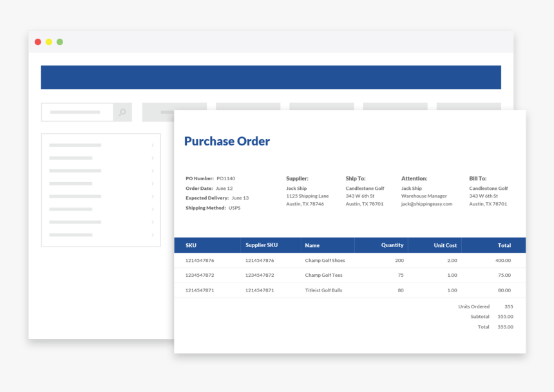
Task: Click the Purchase Order heading
Action: tap(227, 142)
